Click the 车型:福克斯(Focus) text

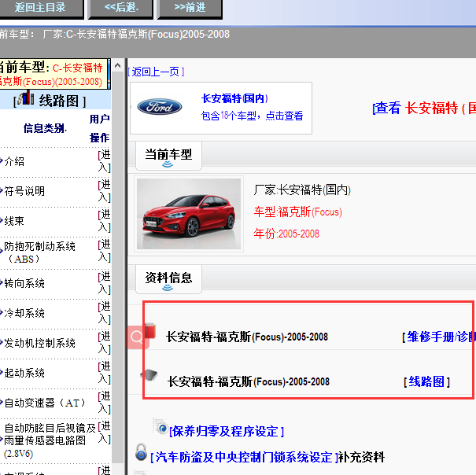pos(298,212)
